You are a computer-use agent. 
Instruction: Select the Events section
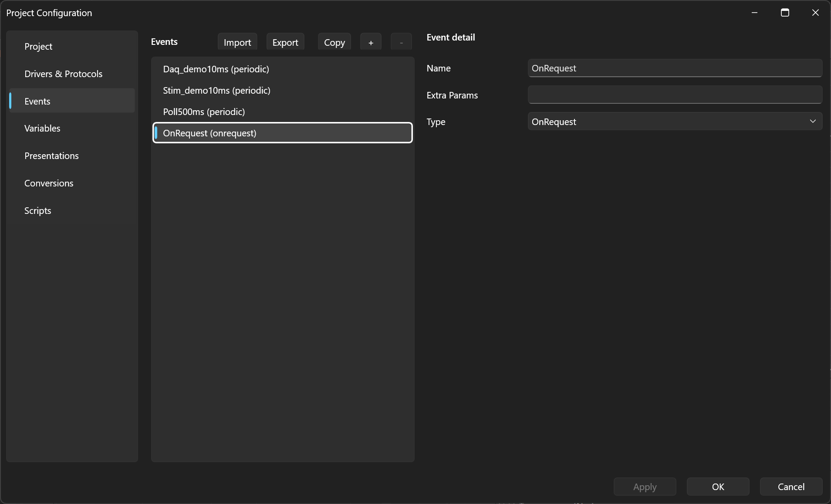(x=72, y=101)
